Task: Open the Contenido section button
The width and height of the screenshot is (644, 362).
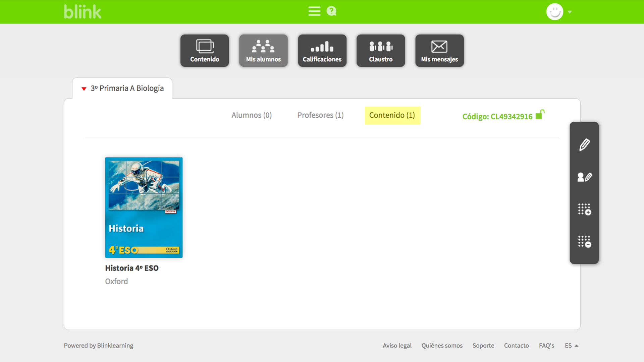Action: [205, 51]
